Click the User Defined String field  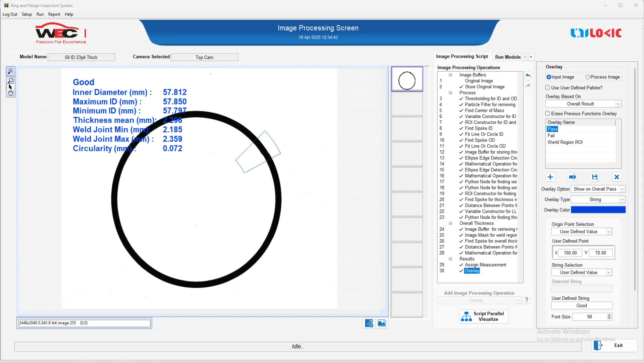582,306
